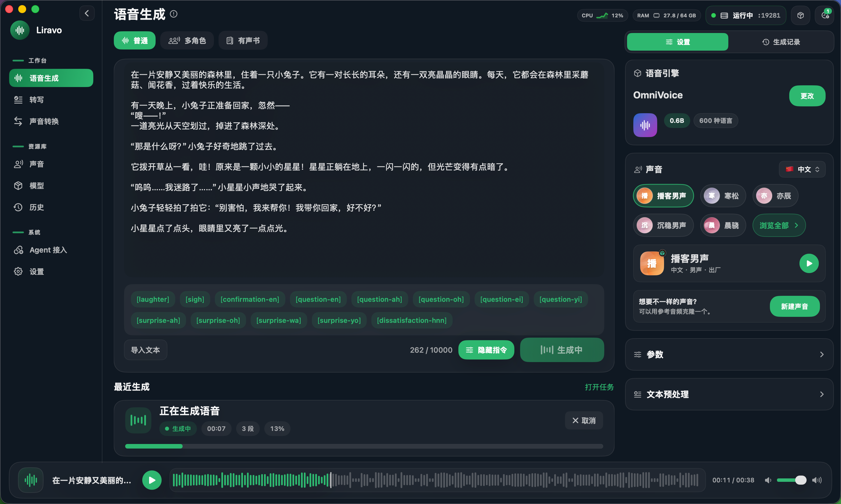Click 新建声音 button
The image size is (841, 504).
coord(794,306)
